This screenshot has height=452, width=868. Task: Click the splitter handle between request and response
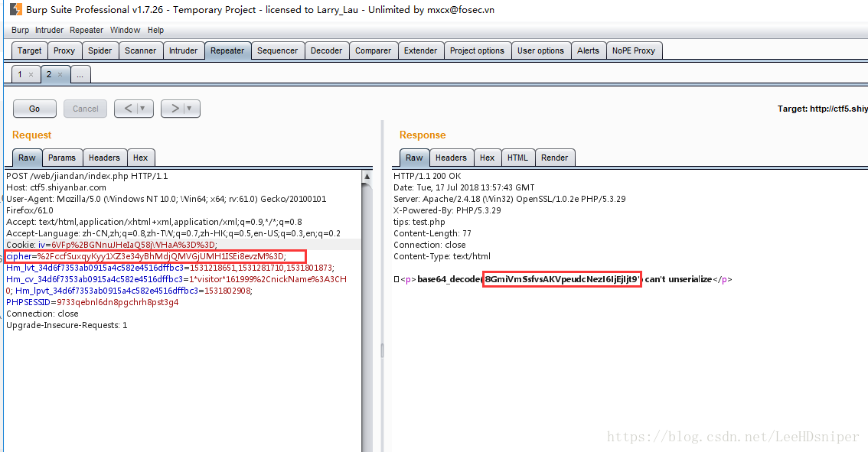pyautogui.click(x=382, y=350)
